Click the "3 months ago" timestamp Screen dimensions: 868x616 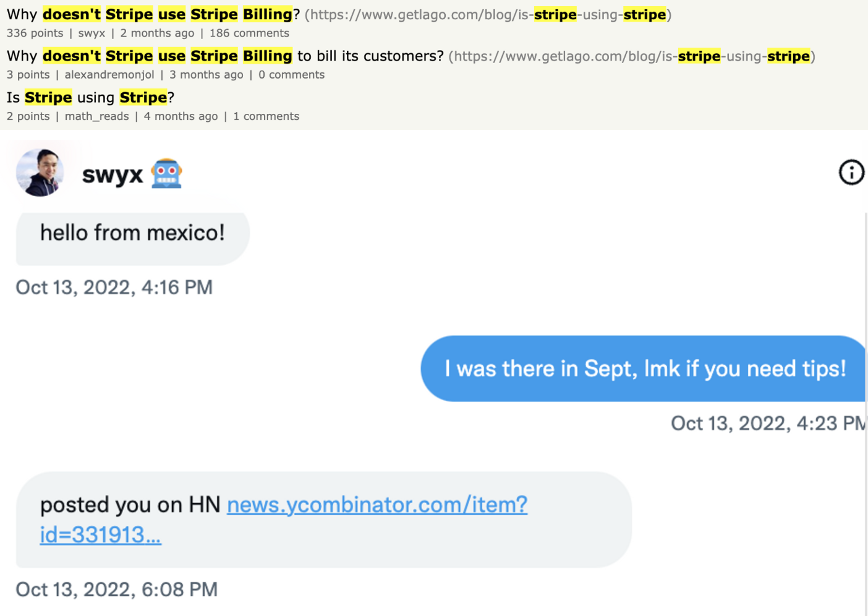click(x=206, y=75)
